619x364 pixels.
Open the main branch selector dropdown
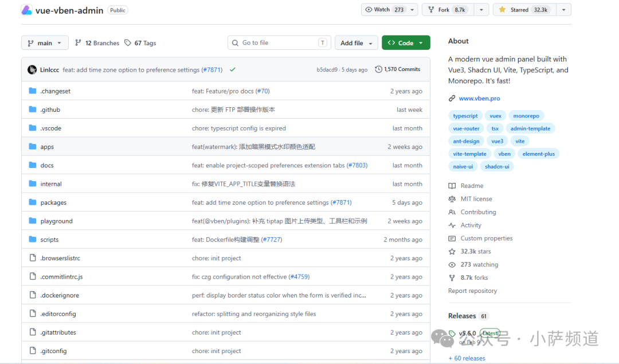[45, 42]
